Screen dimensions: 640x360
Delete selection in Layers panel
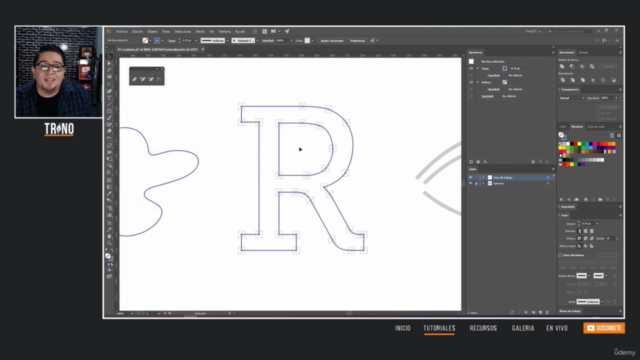(x=547, y=312)
